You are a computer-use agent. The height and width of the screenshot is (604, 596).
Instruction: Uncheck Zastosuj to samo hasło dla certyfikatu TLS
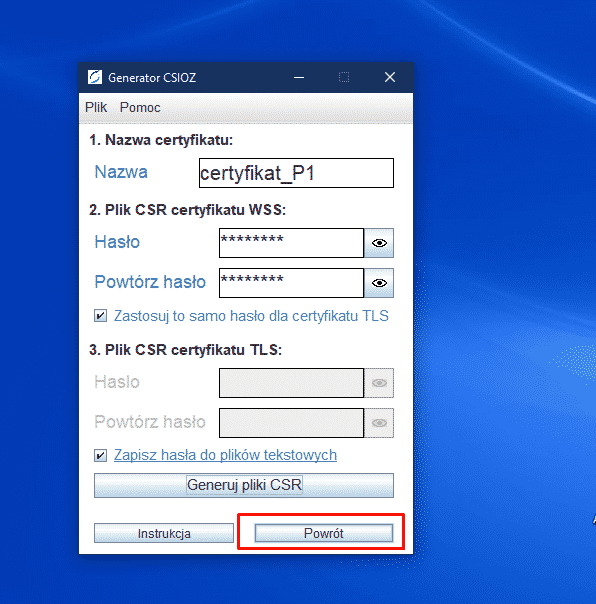coord(101,316)
